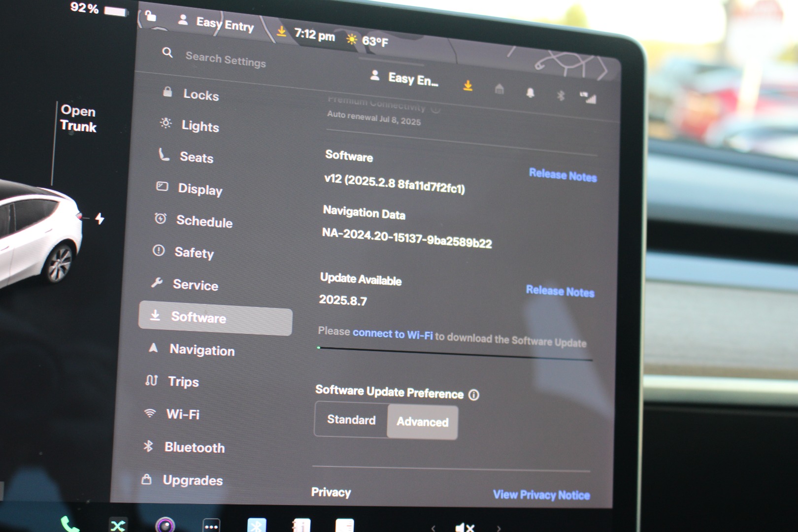Screen dimensions: 798x532
Task: Tap the connect to Wi-Fi link
Action: [393, 334]
